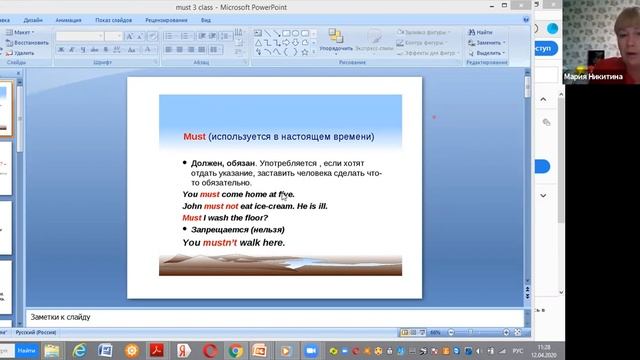Pick the isosceles triangle shape
The image size is (640, 360).
(258, 42)
